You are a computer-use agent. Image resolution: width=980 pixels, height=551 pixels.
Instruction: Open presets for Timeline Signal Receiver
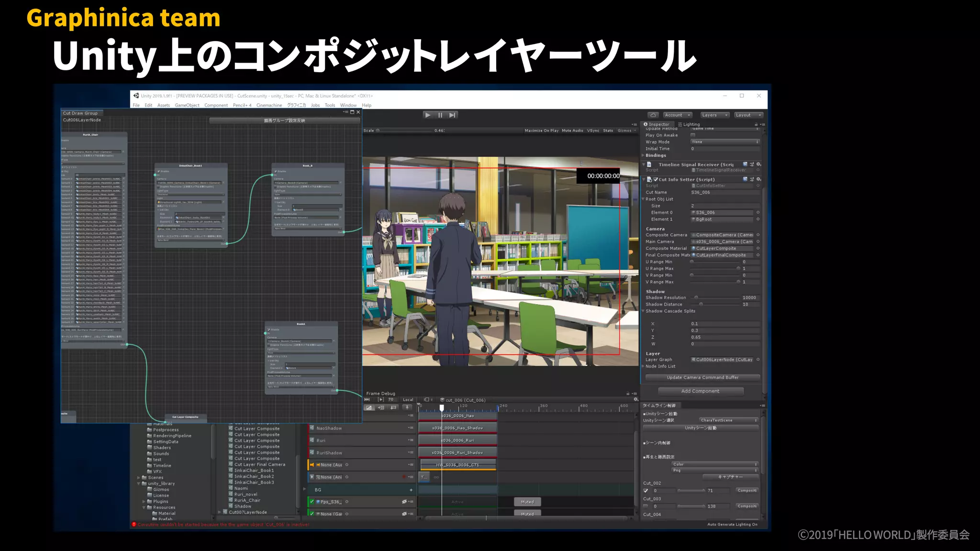tap(752, 165)
